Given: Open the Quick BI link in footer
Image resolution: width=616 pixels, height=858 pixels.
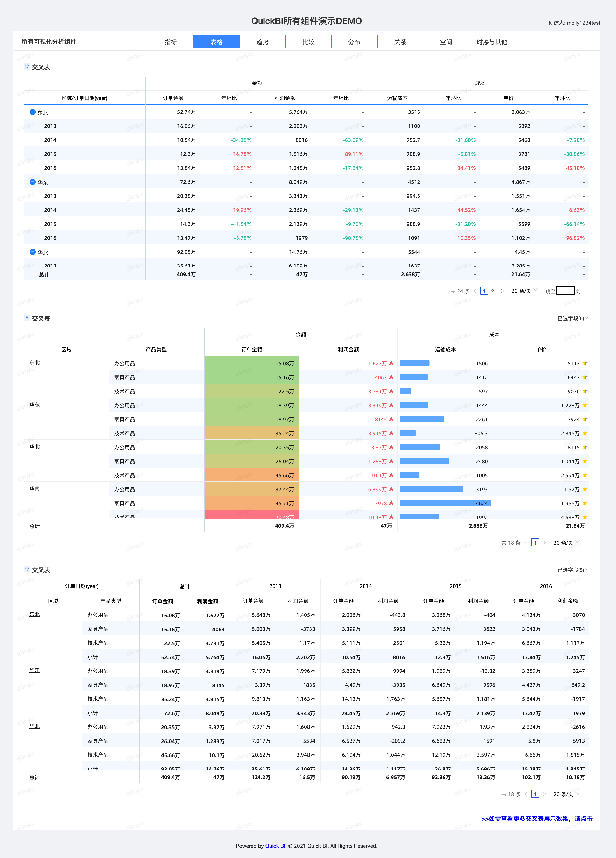Looking at the screenshot, I should click(x=275, y=846).
